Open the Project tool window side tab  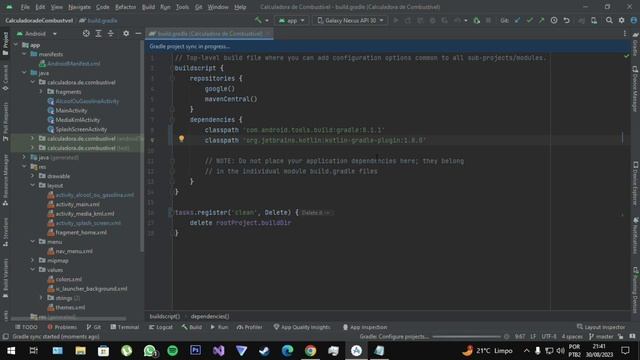click(x=5, y=44)
